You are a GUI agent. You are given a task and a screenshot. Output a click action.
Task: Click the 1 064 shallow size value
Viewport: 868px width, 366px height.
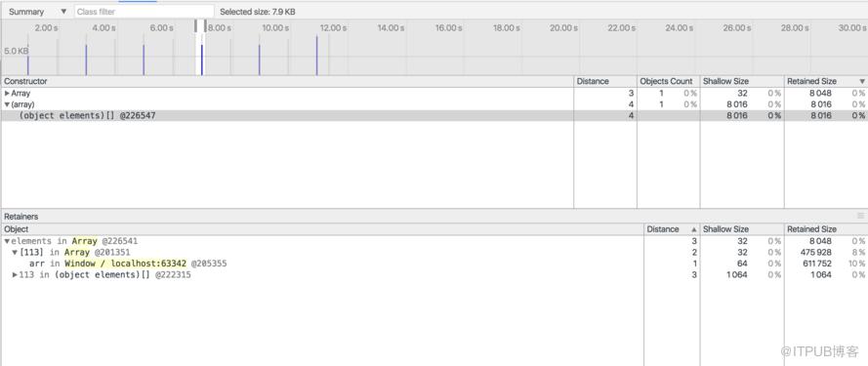coord(736,274)
